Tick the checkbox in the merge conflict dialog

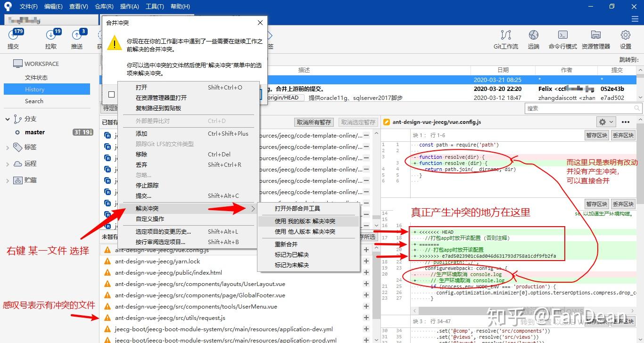111,94
